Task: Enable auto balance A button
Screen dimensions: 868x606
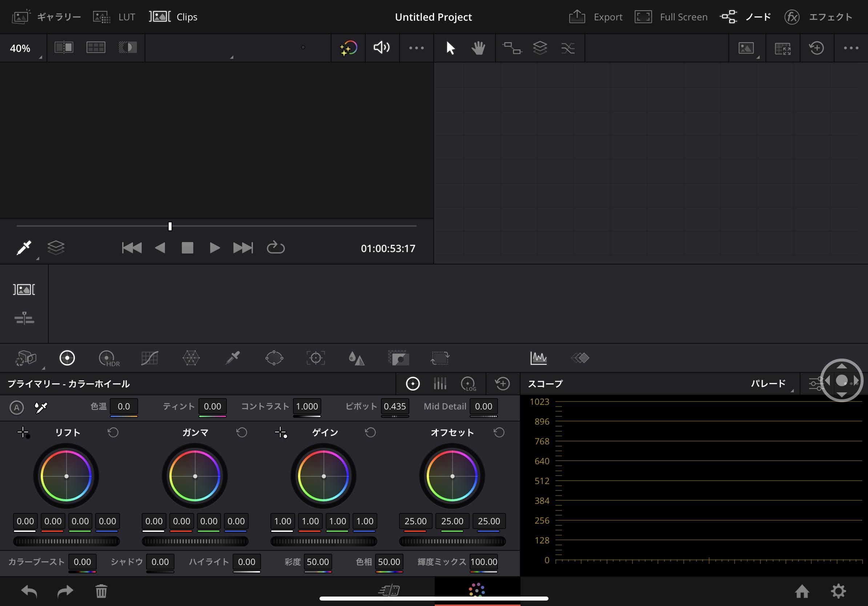Action: point(17,408)
